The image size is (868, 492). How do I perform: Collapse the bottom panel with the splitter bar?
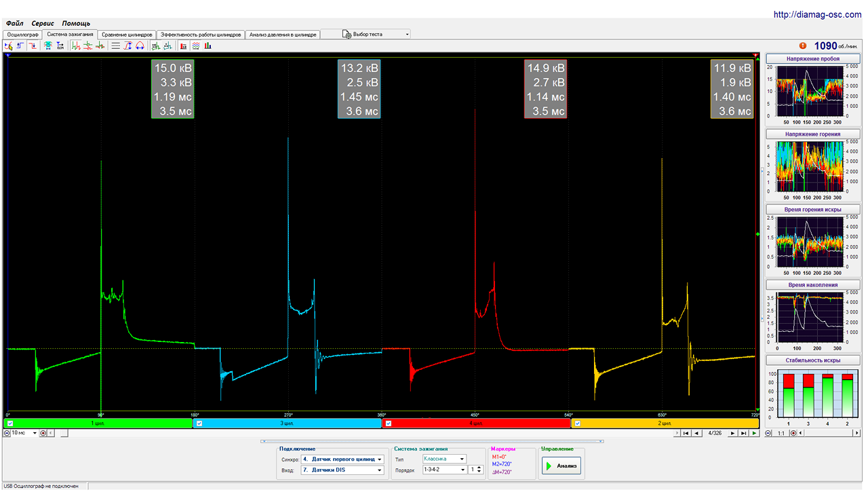click(432, 441)
